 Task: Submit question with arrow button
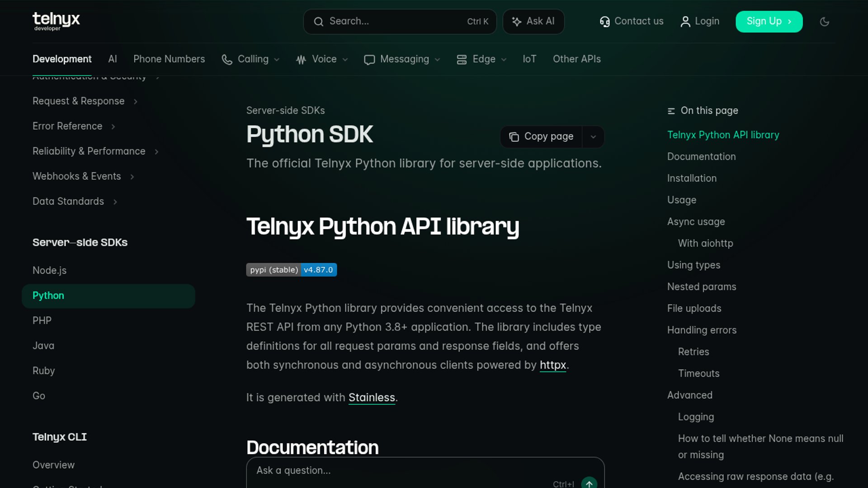[x=589, y=483]
